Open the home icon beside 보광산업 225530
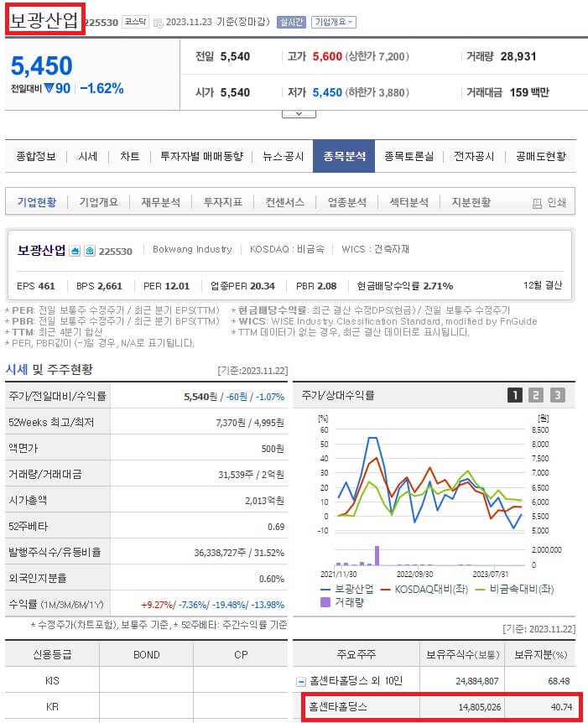 (75, 251)
